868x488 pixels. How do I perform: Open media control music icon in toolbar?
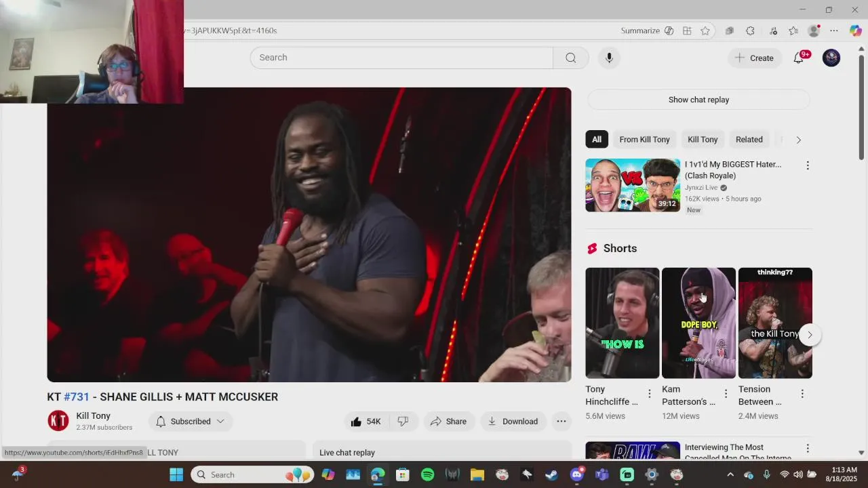click(x=773, y=30)
